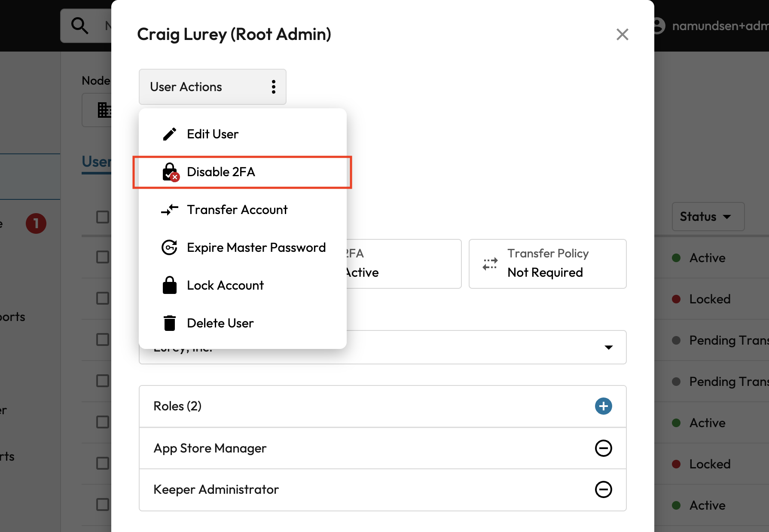Viewport: 769px width, 532px height.
Task: Click the Disable 2FA lock icon
Action: click(x=170, y=172)
